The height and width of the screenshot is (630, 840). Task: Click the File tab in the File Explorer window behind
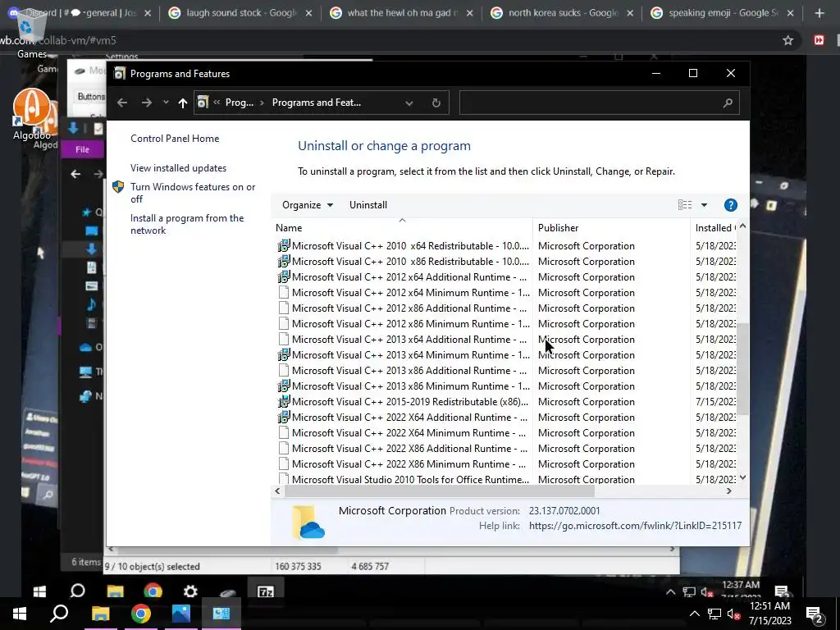[x=83, y=149]
